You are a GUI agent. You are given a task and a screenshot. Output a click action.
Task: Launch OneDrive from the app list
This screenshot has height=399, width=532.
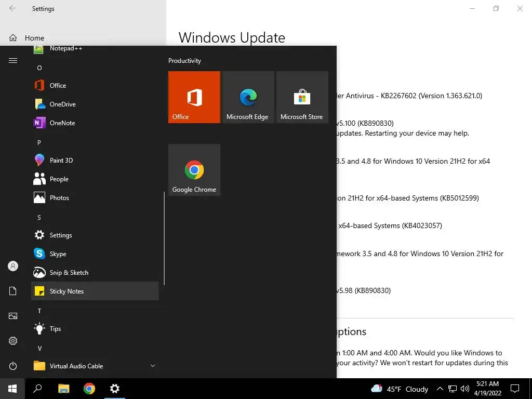tap(95, 104)
